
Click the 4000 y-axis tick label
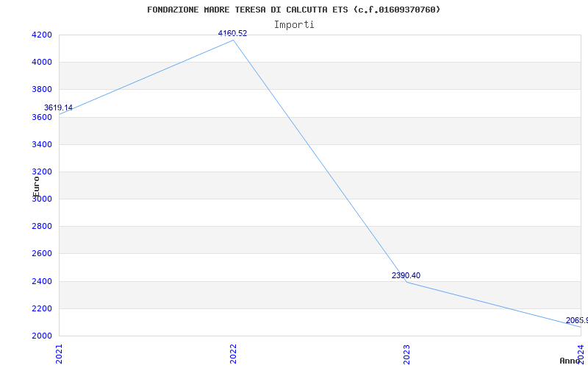pyautogui.click(x=42, y=63)
